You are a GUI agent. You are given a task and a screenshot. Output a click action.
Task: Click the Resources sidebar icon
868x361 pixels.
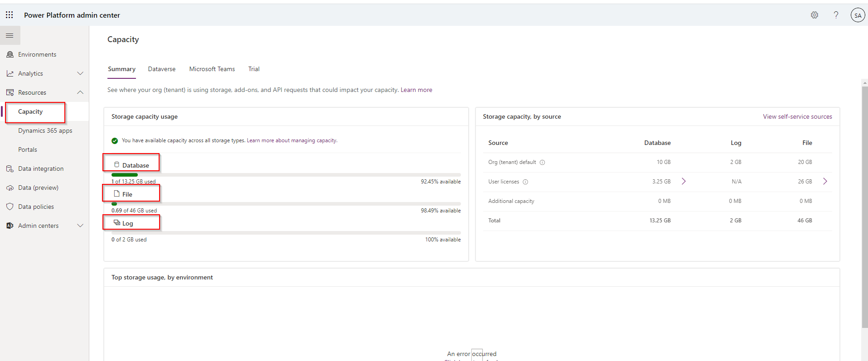pyautogui.click(x=10, y=92)
